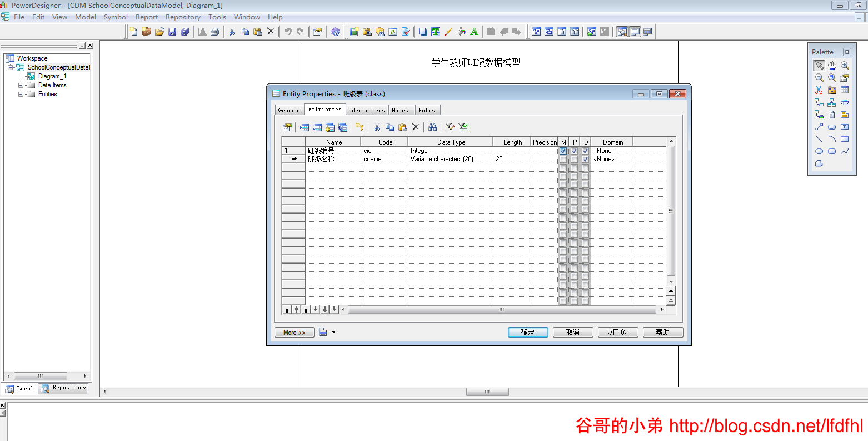
Task: Select Diagram_1 in the workspace tree
Action: click(52, 76)
